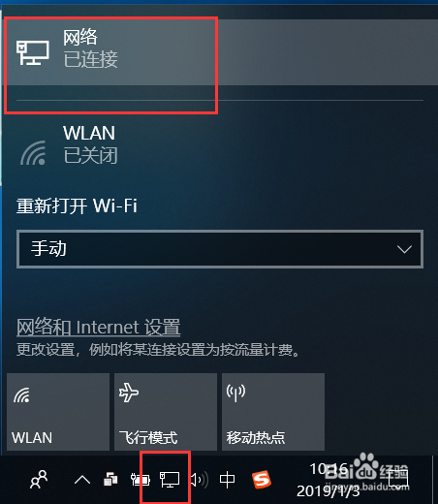Show hidden tray icons chevron
Screen dimensions: 438x504
point(82,480)
